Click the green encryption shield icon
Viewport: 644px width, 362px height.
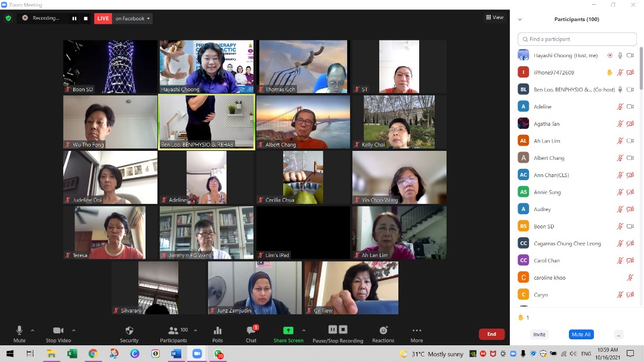point(8,18)
